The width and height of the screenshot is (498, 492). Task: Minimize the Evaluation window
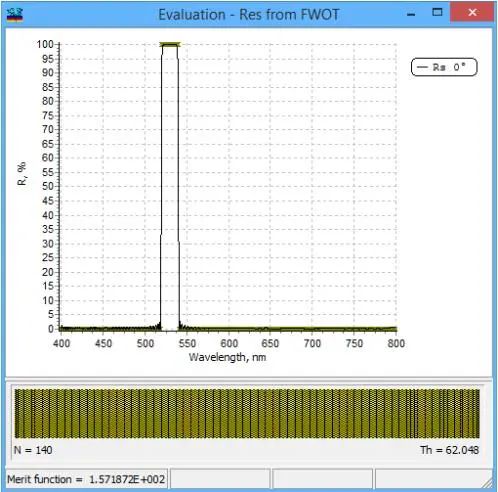tap(411, 14)
